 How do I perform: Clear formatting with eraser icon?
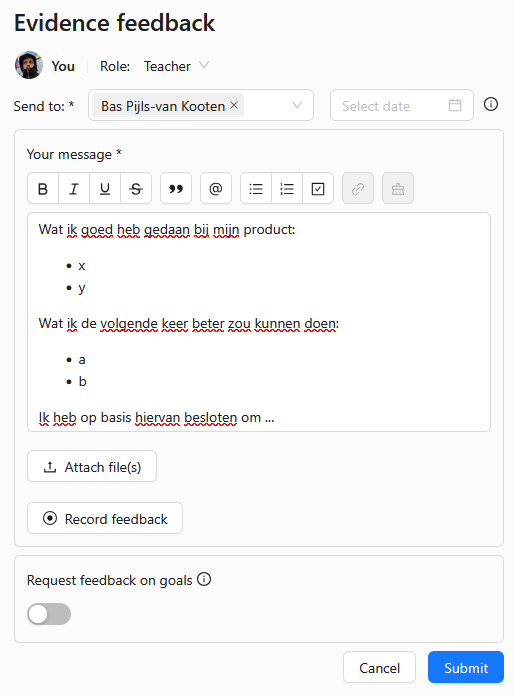[x=398, y=189]
